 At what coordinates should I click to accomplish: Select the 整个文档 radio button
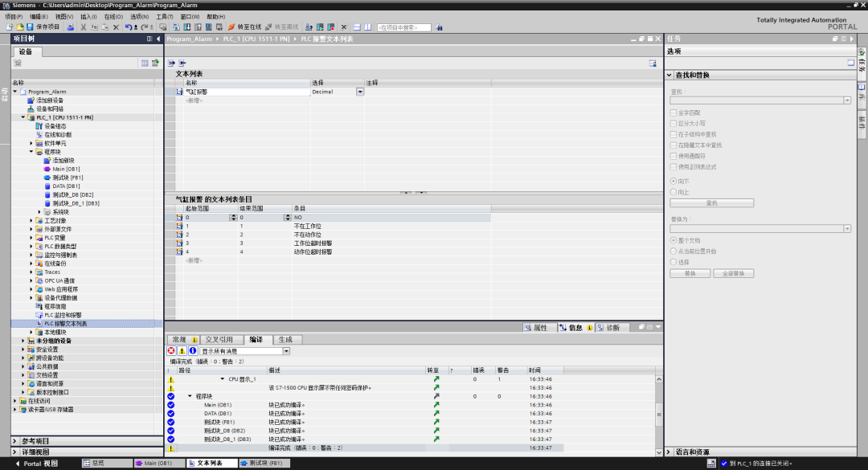pos(674,240)
